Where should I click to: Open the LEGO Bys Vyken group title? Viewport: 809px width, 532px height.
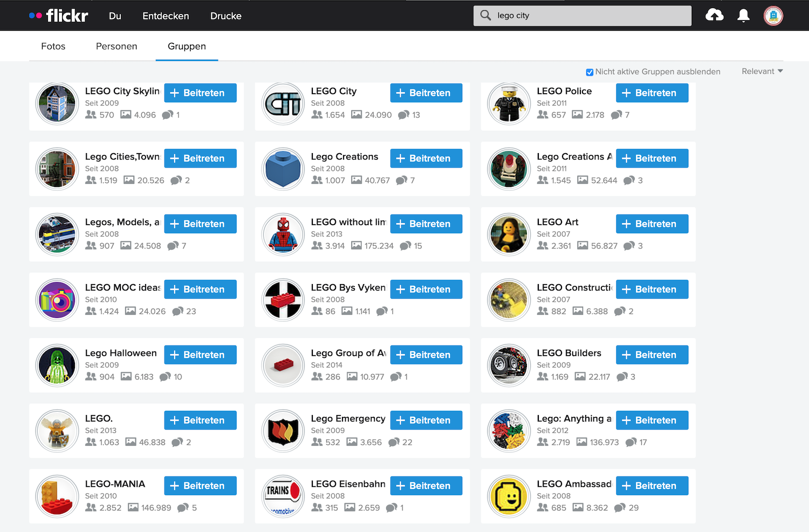point(348,288)
